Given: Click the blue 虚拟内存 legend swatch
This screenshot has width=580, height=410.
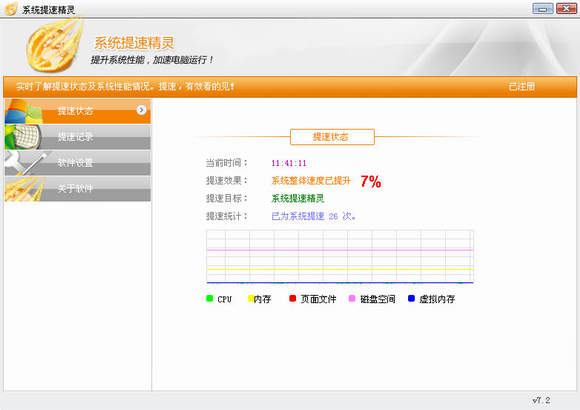Looking at the screenshot, I should coord(411,298).
